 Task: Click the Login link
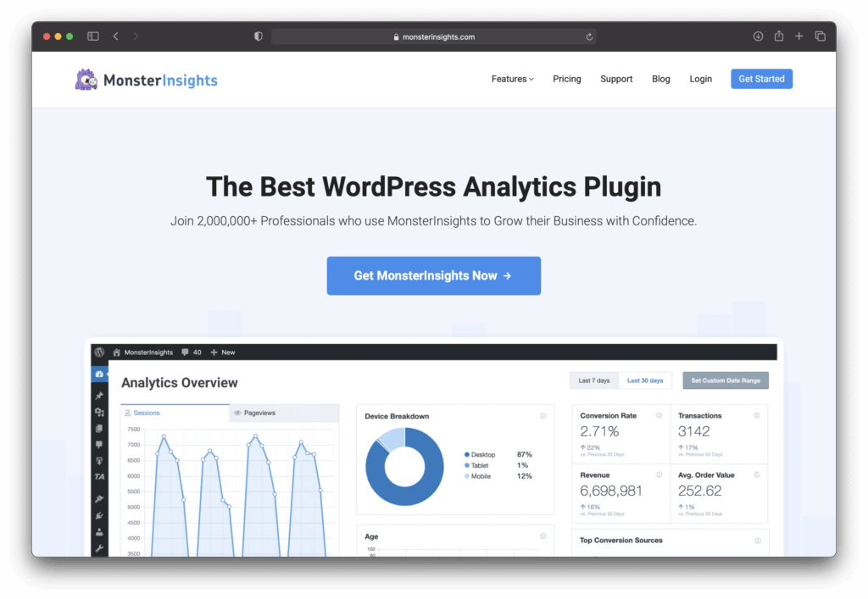(701, 79)
